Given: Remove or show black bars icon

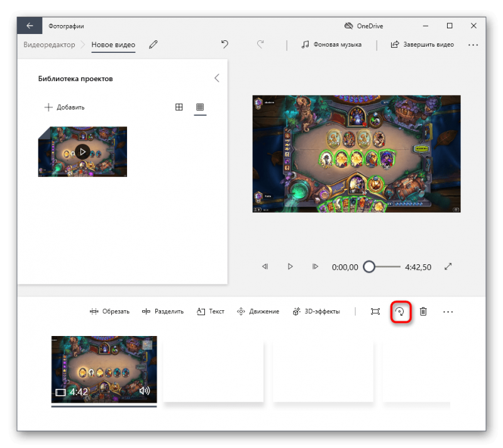Looking at the screenshot, I should coord(375,311).
